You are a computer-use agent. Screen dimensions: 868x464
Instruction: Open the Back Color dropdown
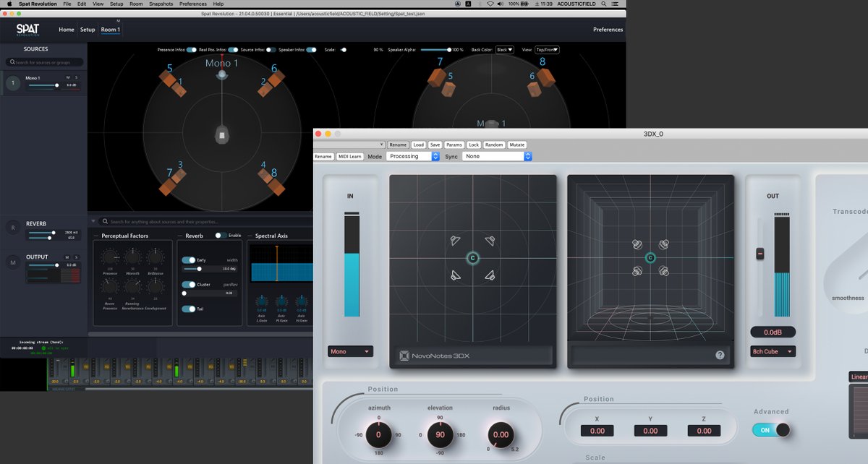504,50
